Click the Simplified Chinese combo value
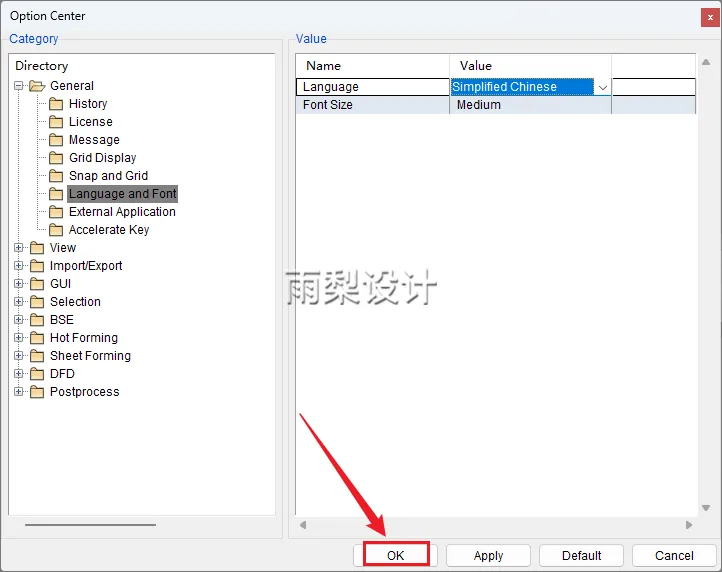Image resolution: width=722 pixels, height=572 pixels. pyautogui.click(x=522, y=87)
